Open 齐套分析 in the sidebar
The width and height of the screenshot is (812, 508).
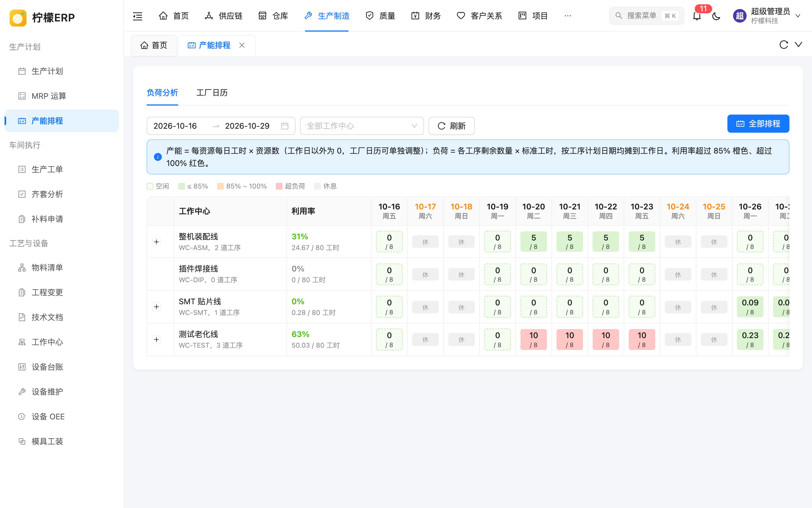[x=62, y=194]
